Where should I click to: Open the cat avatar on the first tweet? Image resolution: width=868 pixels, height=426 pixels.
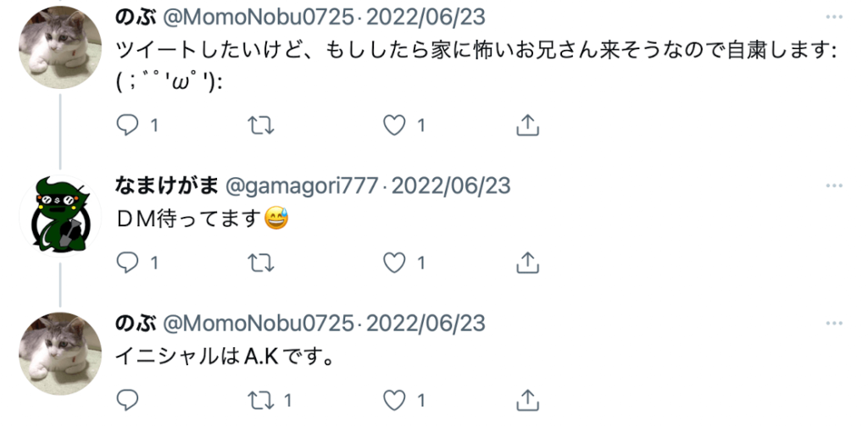(x=60, y=47)
